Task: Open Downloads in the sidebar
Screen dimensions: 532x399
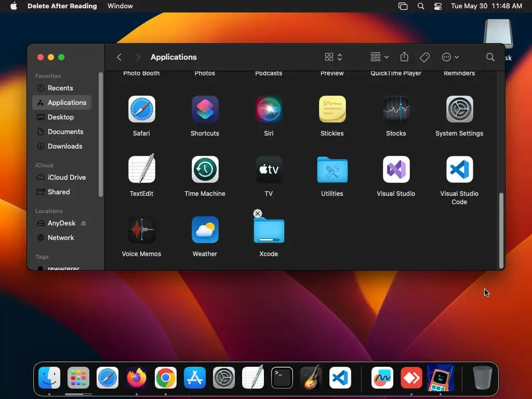Action: [62, 146]
